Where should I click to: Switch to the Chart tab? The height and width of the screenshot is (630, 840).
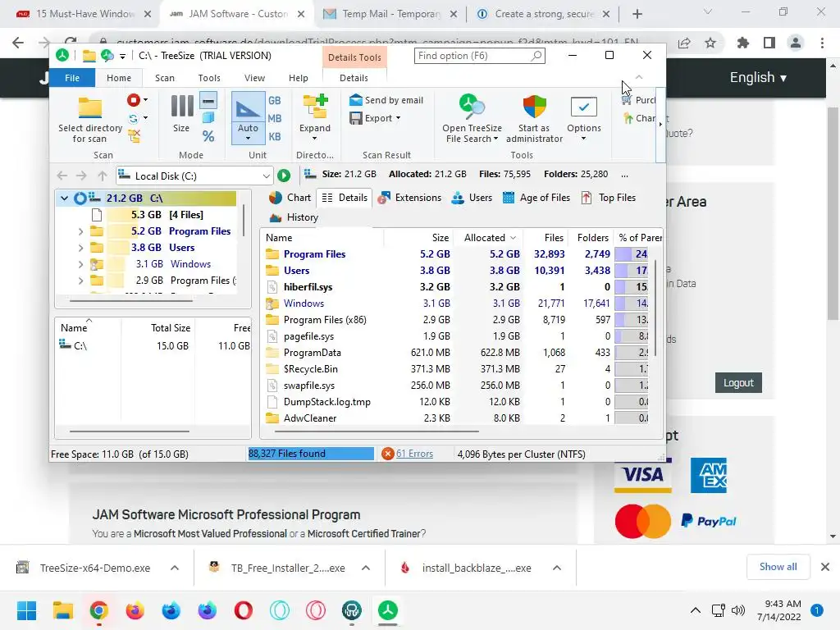coord(290,198)
